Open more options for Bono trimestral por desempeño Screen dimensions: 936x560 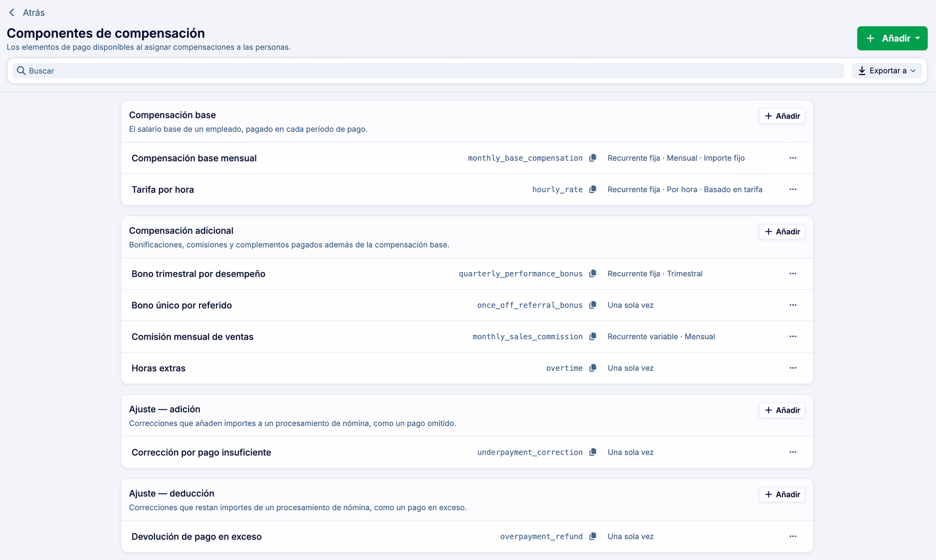click(x=793, y=274)
